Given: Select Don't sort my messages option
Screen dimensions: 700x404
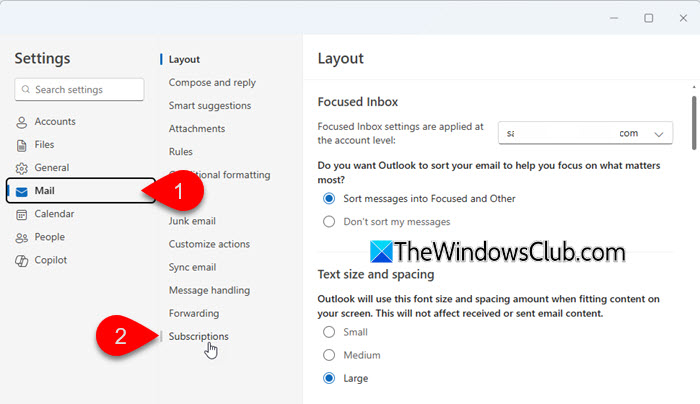Looking at the screenshot, I should tap(329, 221).
